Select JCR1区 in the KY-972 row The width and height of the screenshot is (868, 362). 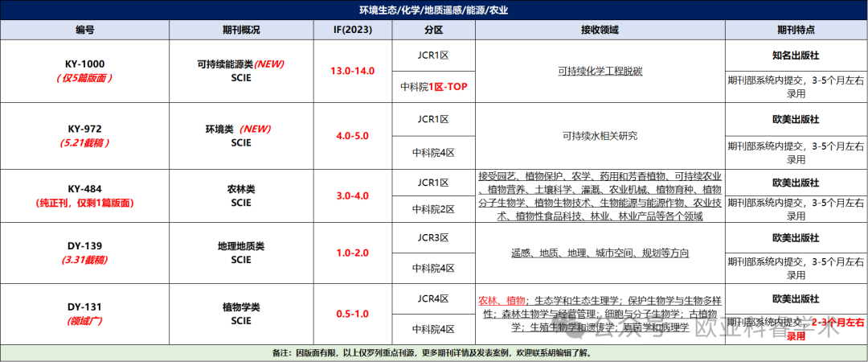click(433, 119)
